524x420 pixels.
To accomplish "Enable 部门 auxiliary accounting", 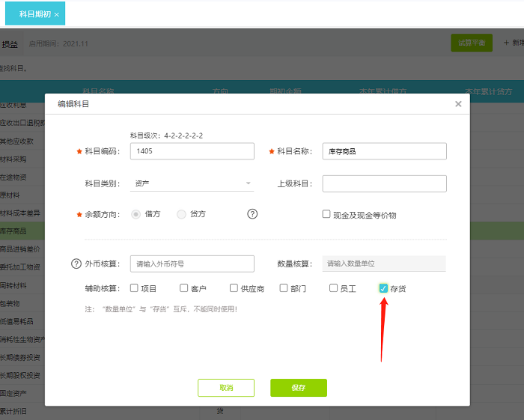I will click(284, 287).
